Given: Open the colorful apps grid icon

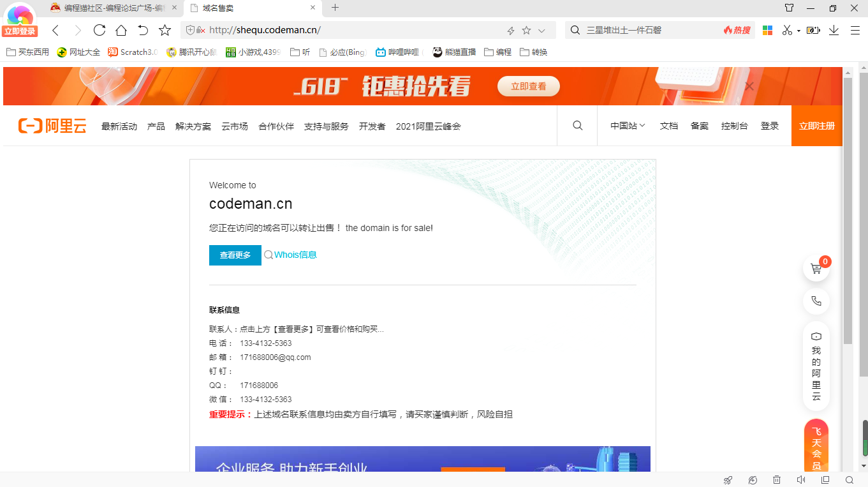Looking at the screenshot, I should (x=768, y=30).
